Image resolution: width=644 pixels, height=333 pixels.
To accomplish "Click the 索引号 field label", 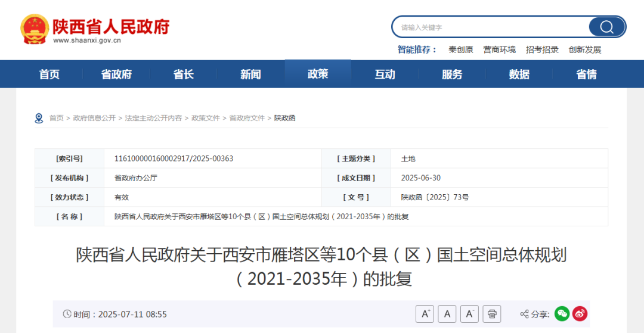I will pos(69,158).
